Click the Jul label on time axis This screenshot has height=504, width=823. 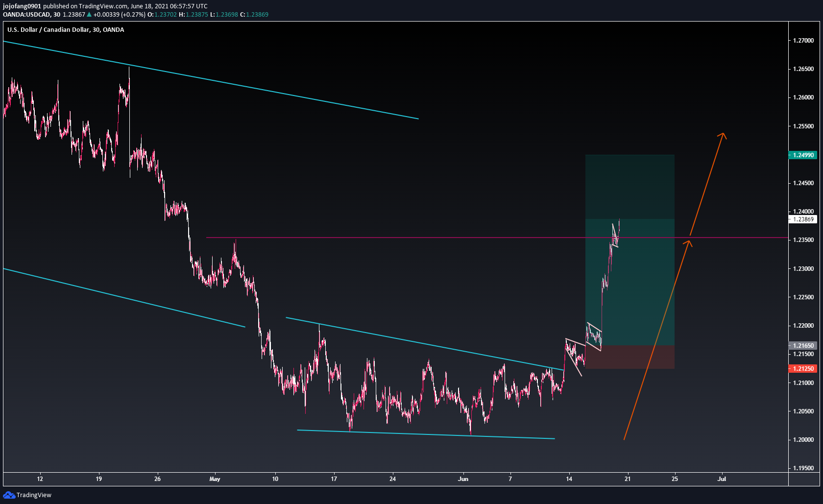click(x=722, y=479)
